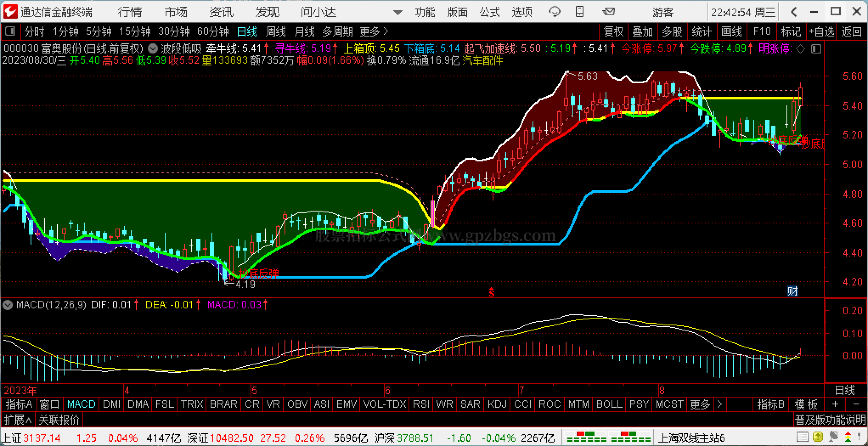Switch to 分时 intraday view
Viewport: 868px width, 446px height.
(34, 31)
